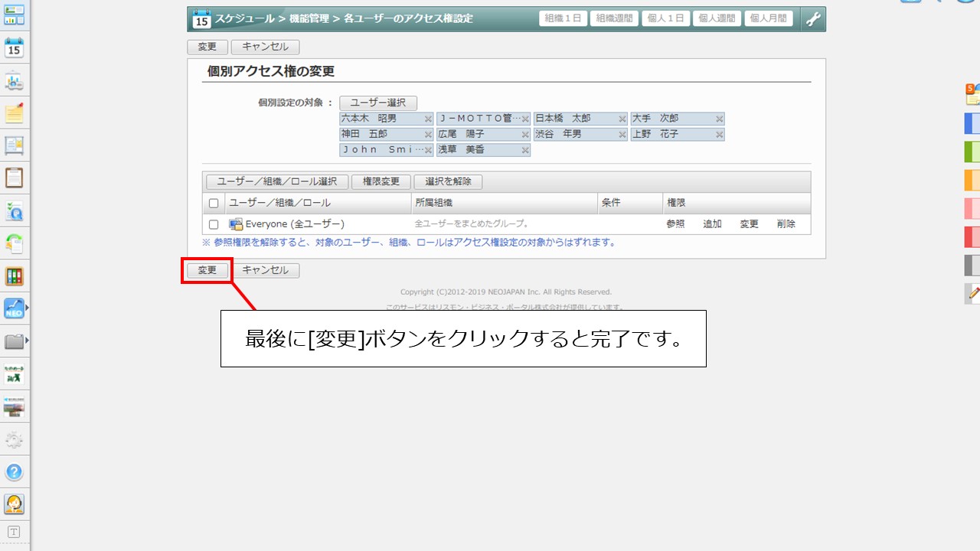Remove 大手 次郎 from the target users

(719, 119)
